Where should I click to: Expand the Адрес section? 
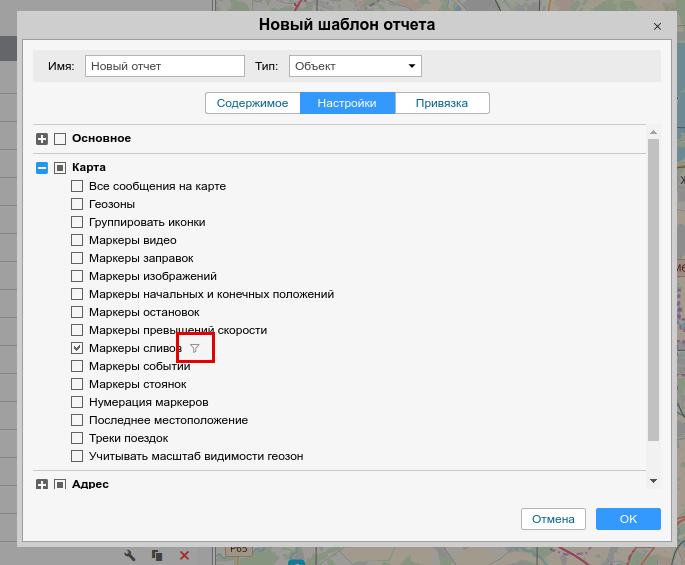pos(42,485)
